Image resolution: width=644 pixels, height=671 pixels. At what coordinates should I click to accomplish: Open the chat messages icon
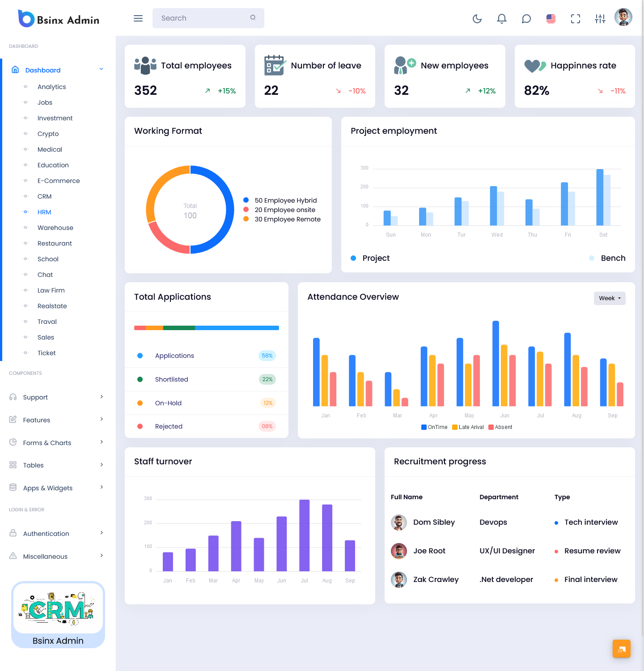point(526,18)
